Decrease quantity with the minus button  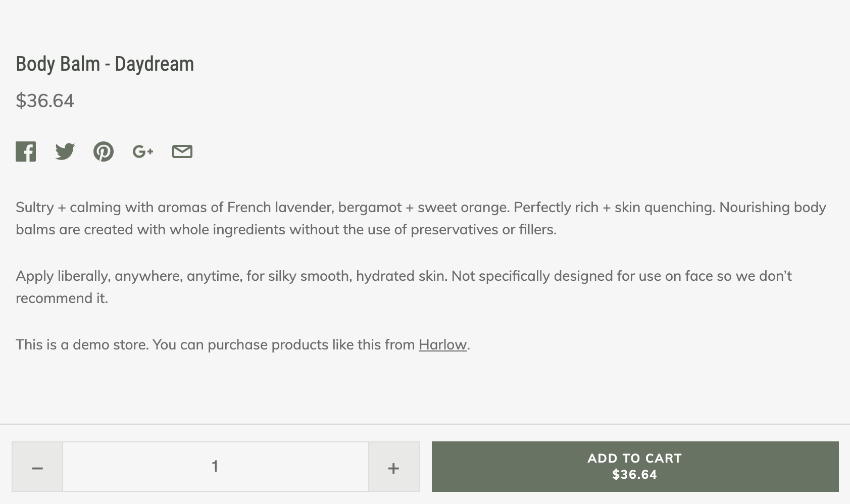pos(37,467)
